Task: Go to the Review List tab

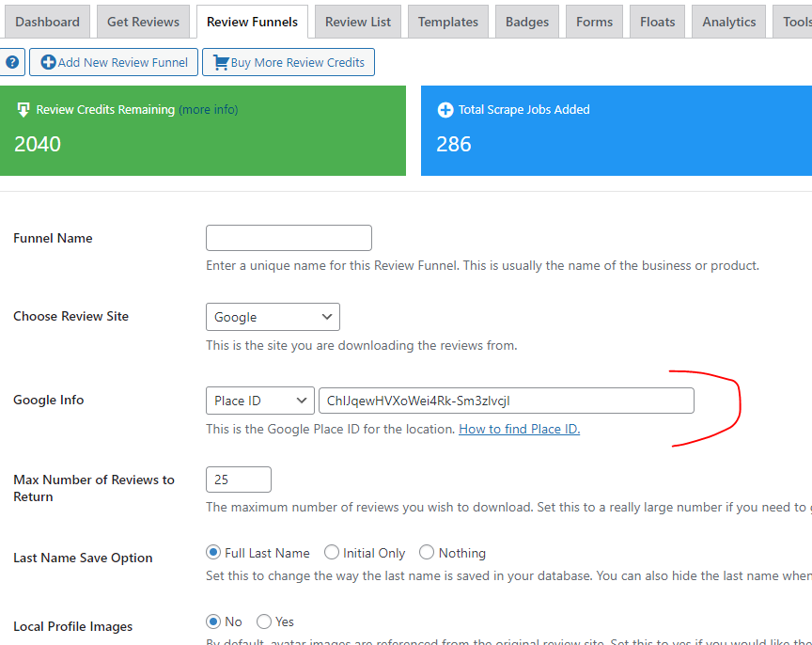Action: [358, 22]
